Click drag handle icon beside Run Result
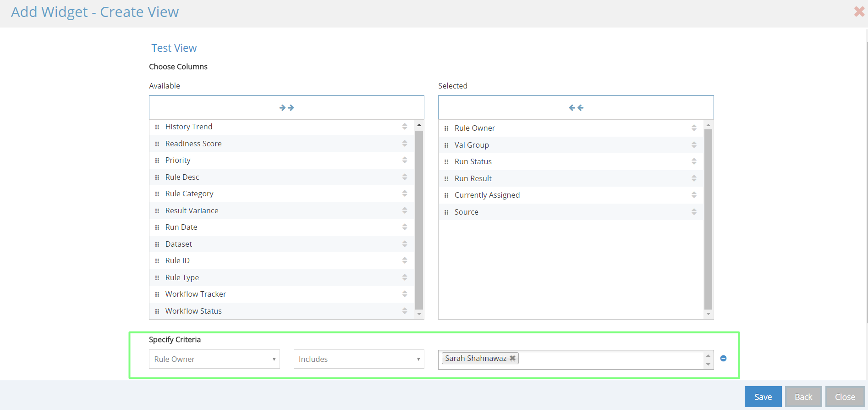This screenshot has height=410, width=868. [446, 179]
